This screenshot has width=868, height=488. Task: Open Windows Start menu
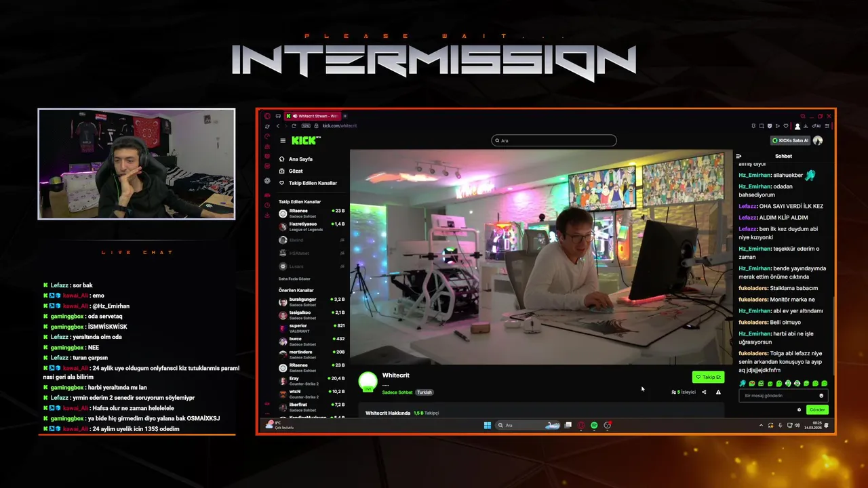point(487,426)
